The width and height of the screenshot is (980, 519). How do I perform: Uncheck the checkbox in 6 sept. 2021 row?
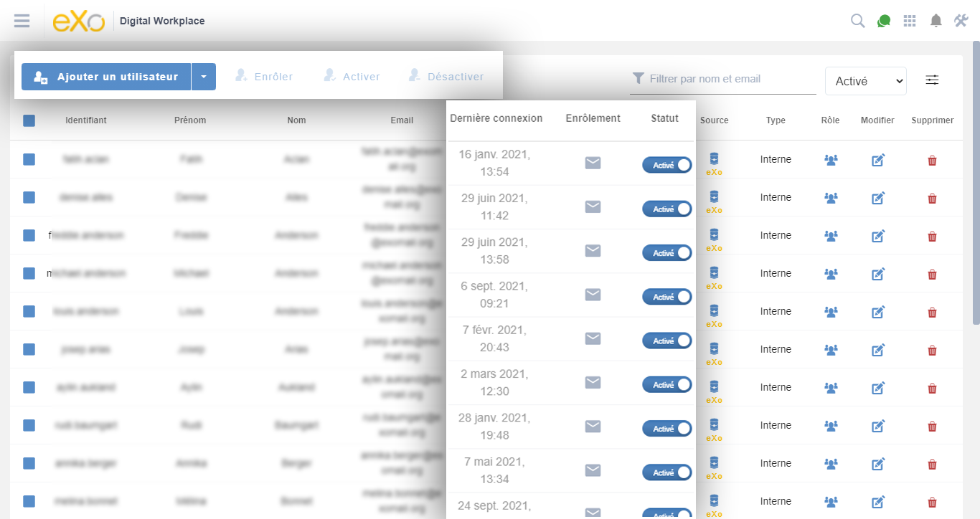29,273
